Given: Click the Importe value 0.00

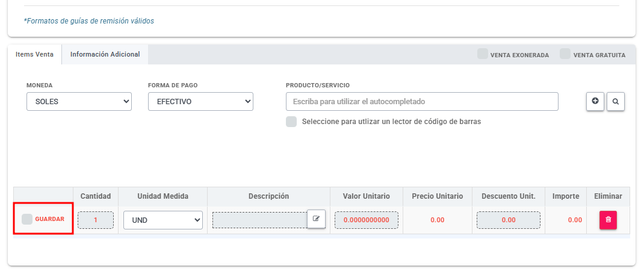Looking at the screenshot, I should [x=575, y=220].
